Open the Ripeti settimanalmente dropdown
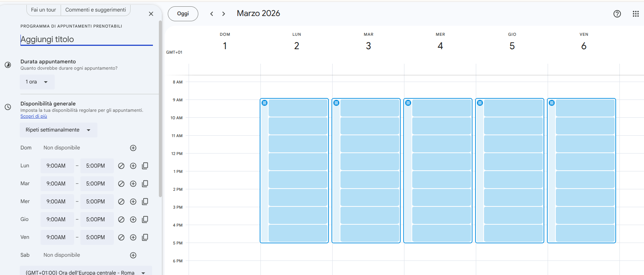 [58, 130]
